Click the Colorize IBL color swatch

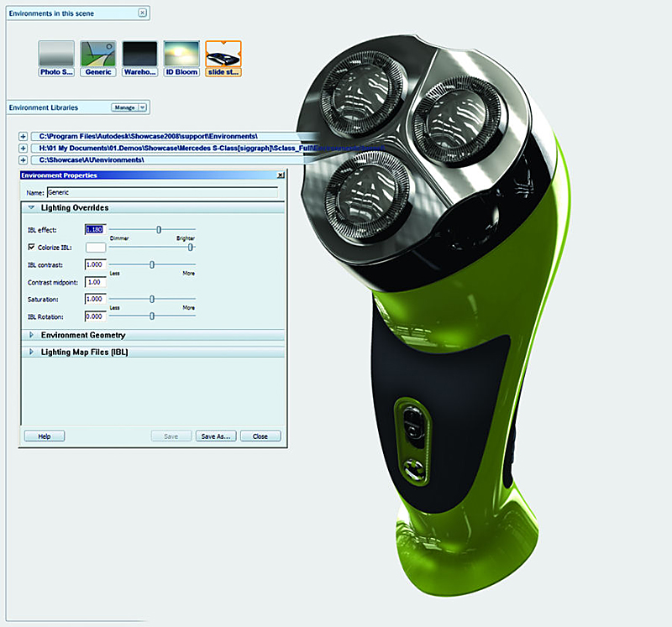(95, 247)
